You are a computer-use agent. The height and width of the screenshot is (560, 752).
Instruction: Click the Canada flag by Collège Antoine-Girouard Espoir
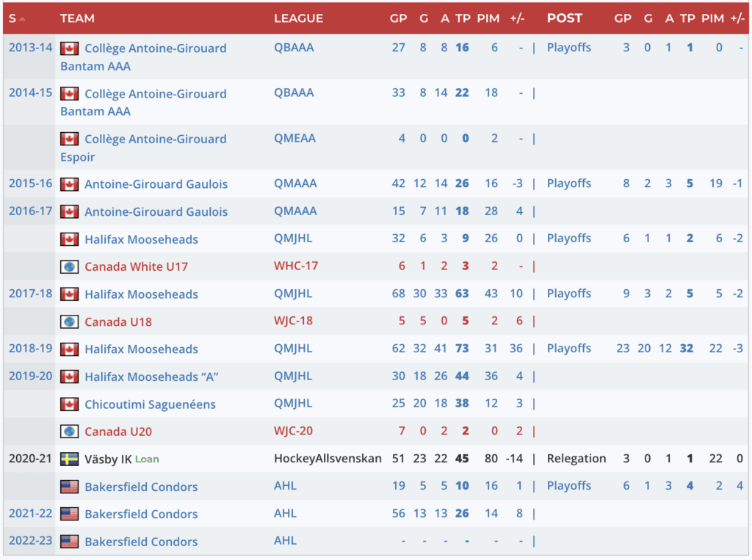coord(70,139)
